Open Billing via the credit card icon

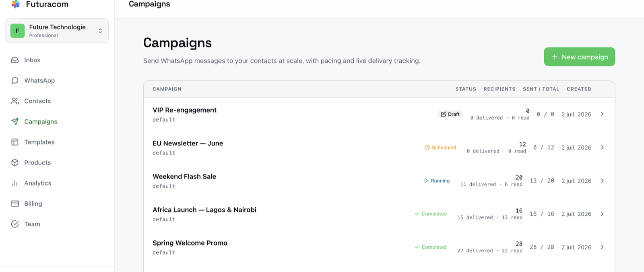(x=15, y=203)
